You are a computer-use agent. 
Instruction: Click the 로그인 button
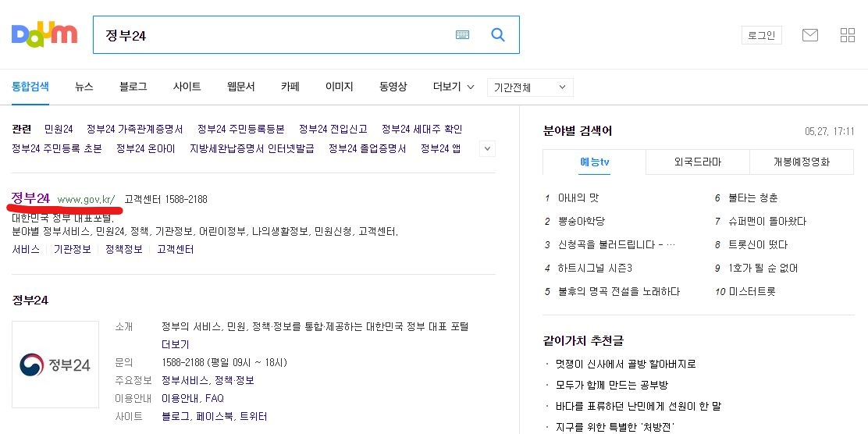pos(762,35)
